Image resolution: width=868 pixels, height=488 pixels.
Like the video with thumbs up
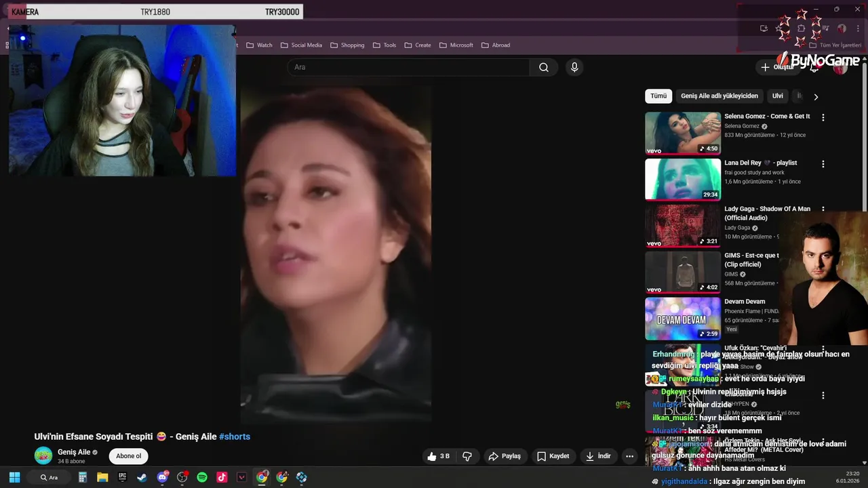(x=438, y=456)
